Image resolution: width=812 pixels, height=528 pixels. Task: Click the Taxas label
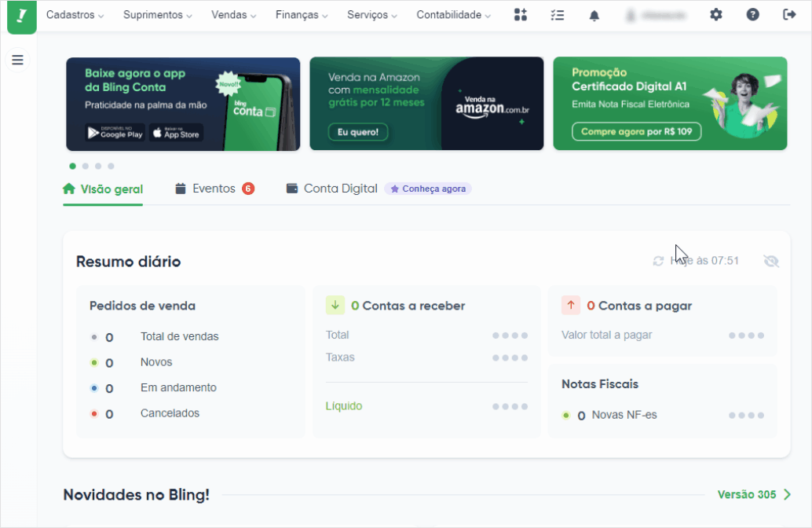click(x=340, y=357)
